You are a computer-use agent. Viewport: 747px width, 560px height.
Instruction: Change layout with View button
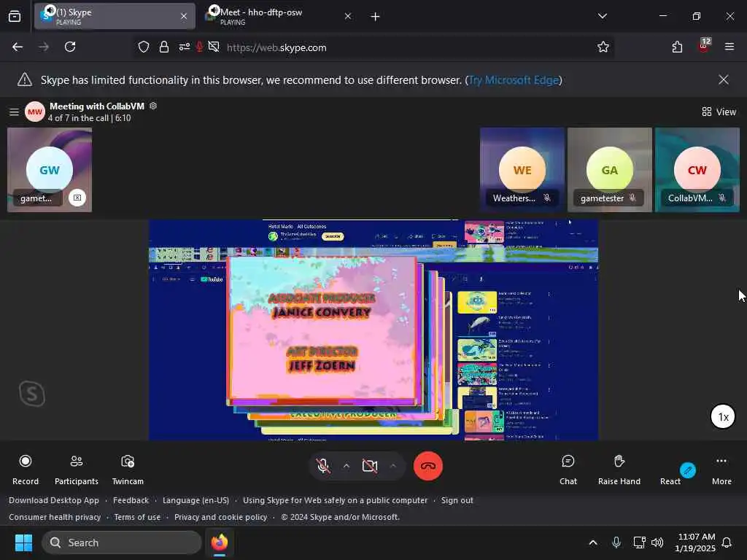click(x=719, y=112)
